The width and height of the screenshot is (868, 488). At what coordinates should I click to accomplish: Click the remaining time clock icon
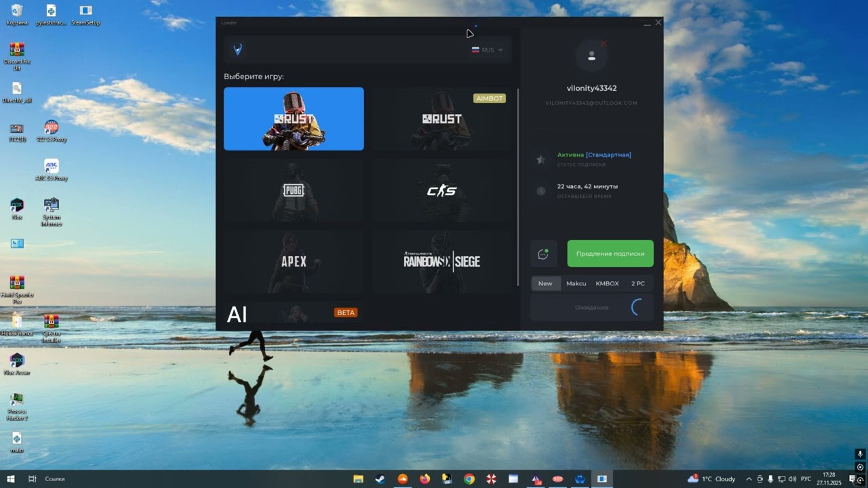point(540,191)
